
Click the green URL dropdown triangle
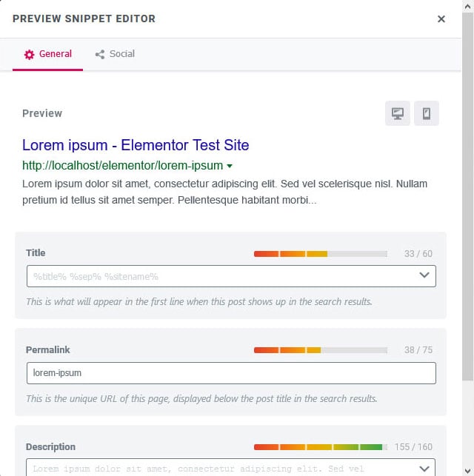230,166
